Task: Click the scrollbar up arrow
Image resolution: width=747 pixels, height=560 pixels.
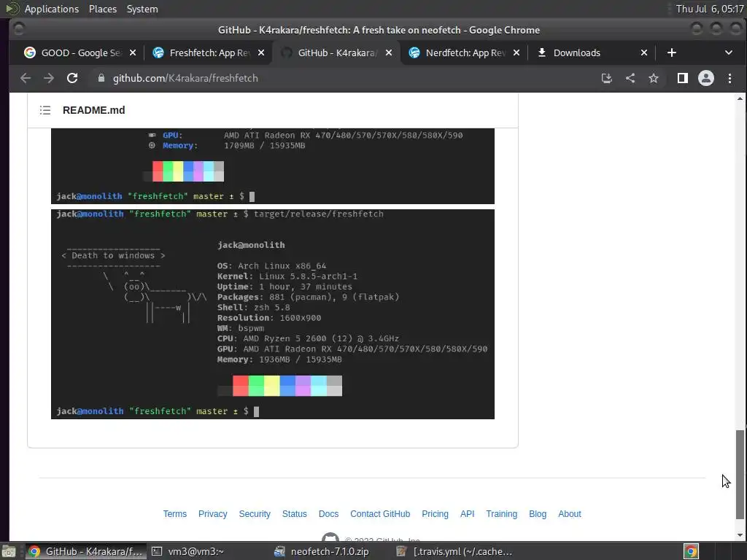Action: (x=740, y=98)
